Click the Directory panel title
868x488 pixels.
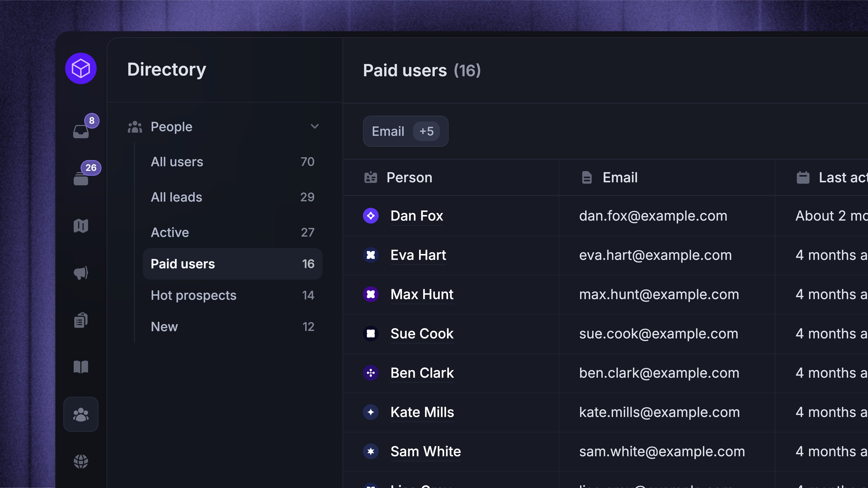166,70
